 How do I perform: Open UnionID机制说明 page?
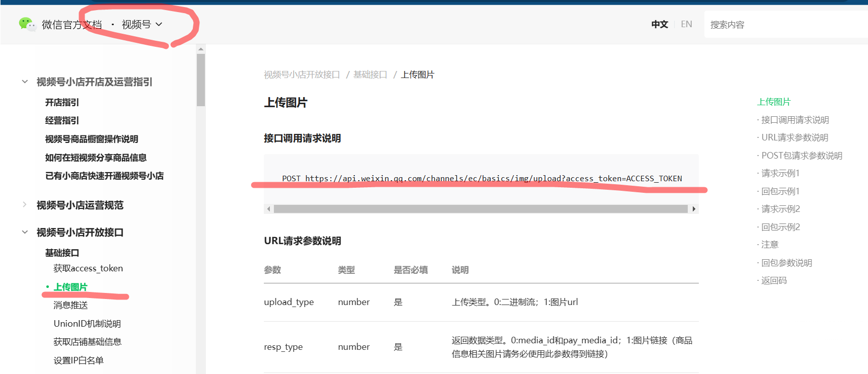point(87,324)
